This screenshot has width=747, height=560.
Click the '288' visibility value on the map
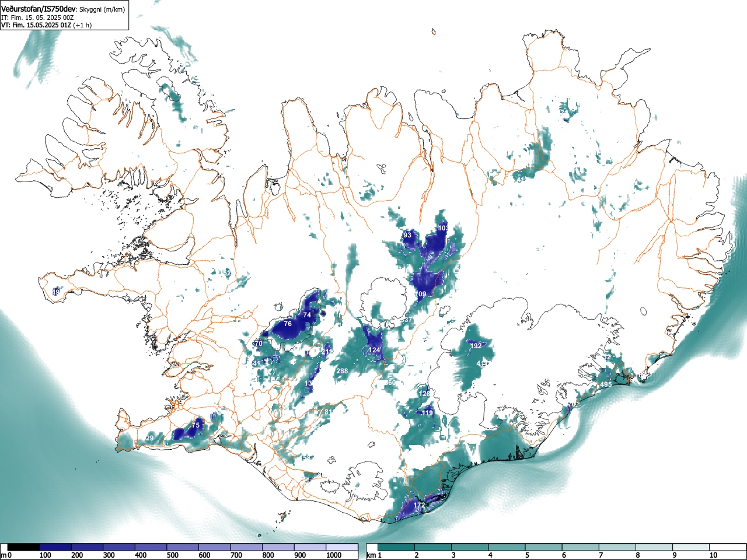pos(342,371)
